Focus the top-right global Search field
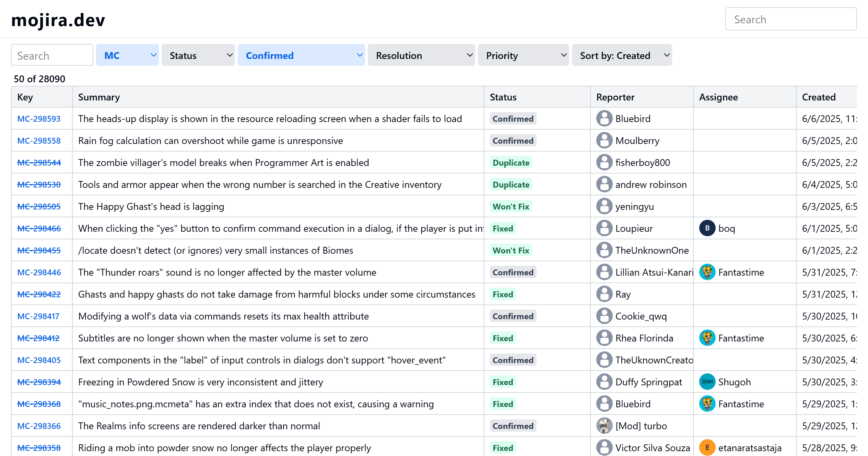This screenshot has height=456, width=868. pos(790,19)
